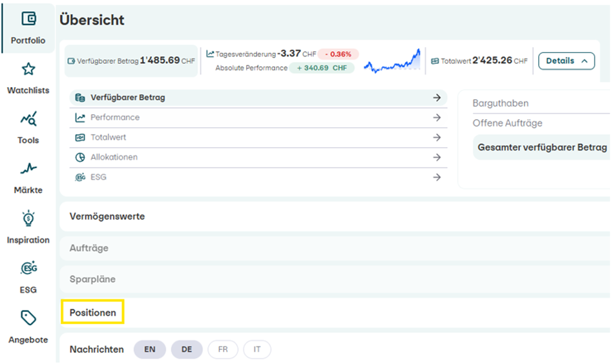This screenshot has width=615, height=364.
Task: Collapse the Details dropdown
Action: tap(566, 61)
